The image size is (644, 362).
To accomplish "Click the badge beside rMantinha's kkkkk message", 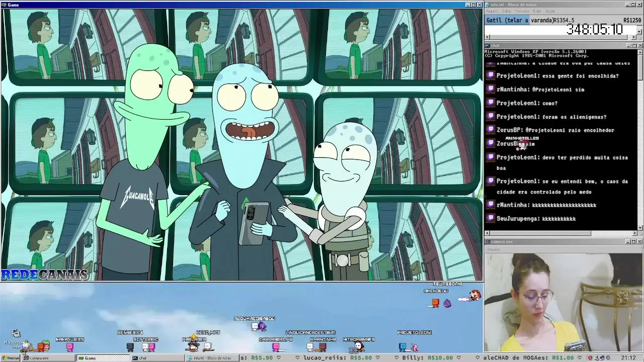I will (x=491, y=205).
